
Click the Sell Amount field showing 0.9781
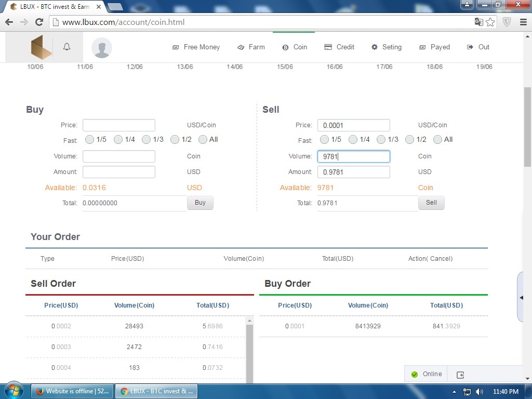(353, 172)
